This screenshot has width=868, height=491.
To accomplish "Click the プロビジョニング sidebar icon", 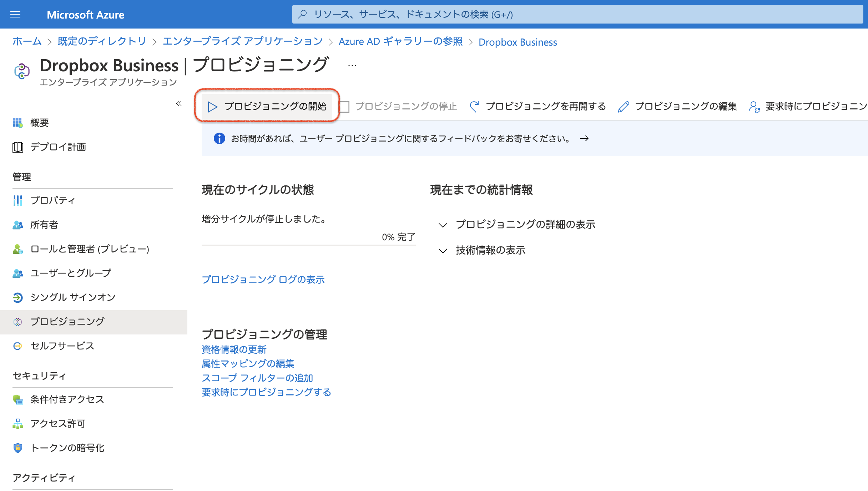I will [18, 322].
